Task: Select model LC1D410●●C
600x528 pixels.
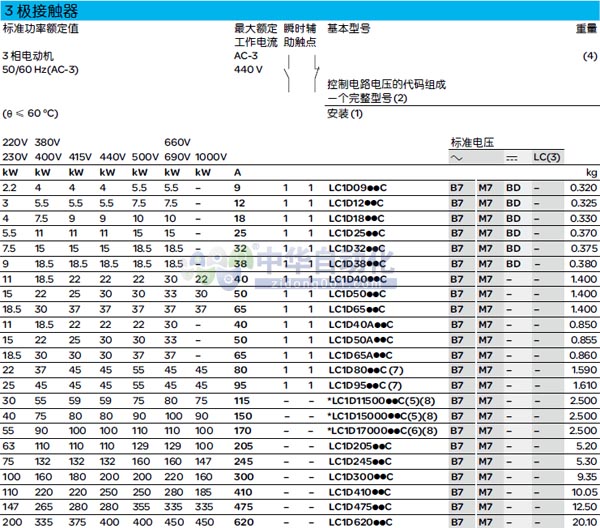Action: coord(360,492)
